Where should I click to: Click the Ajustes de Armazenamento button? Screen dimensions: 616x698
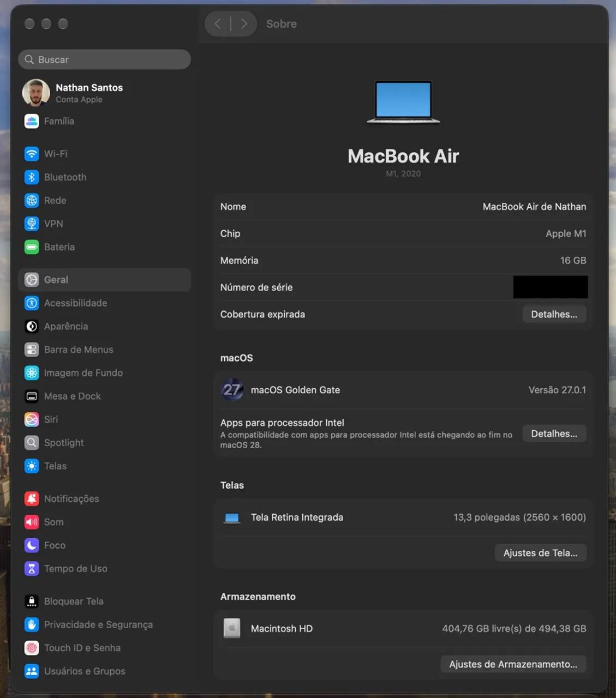click(513, 664)
